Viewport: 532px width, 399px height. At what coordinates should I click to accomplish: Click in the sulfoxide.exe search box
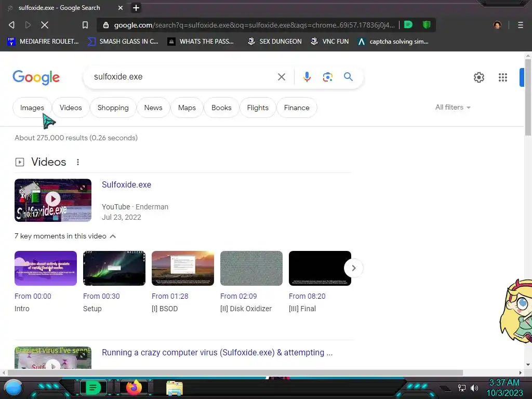click(183, 77)
